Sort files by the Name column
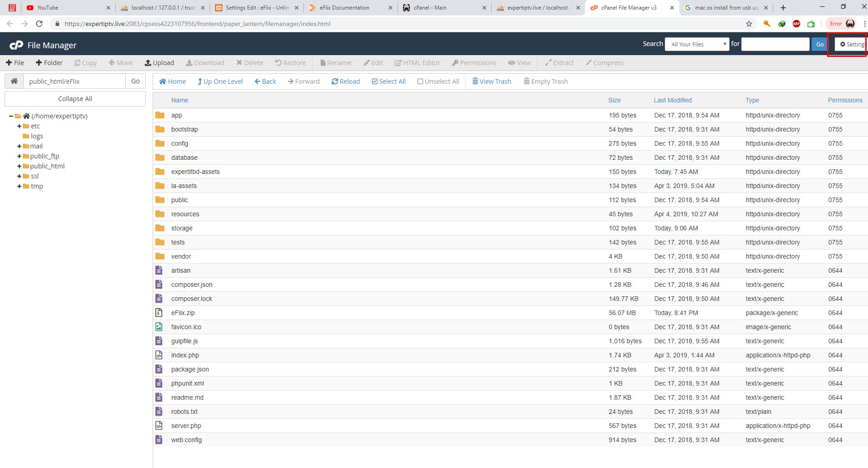868x468 pixels. click(180, 100)
